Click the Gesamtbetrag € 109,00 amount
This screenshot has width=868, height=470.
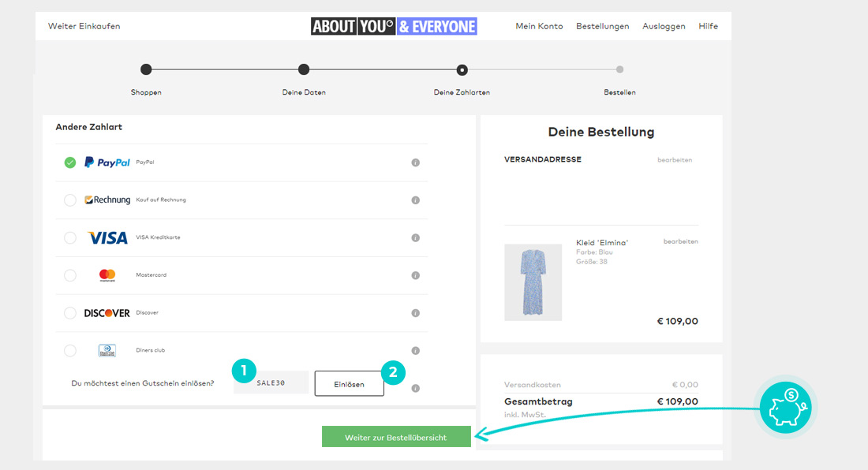pos(678,401)
